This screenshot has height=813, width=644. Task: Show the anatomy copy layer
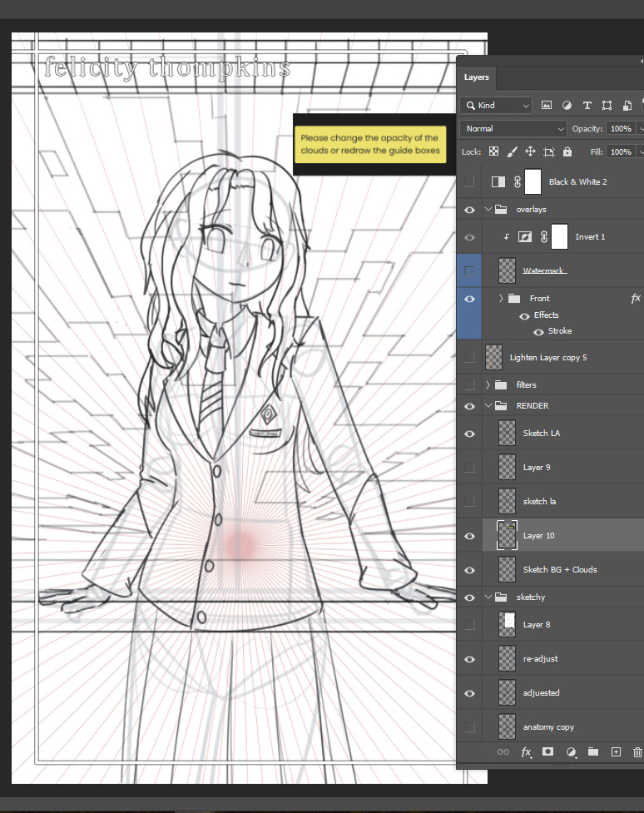coord(469,727)
